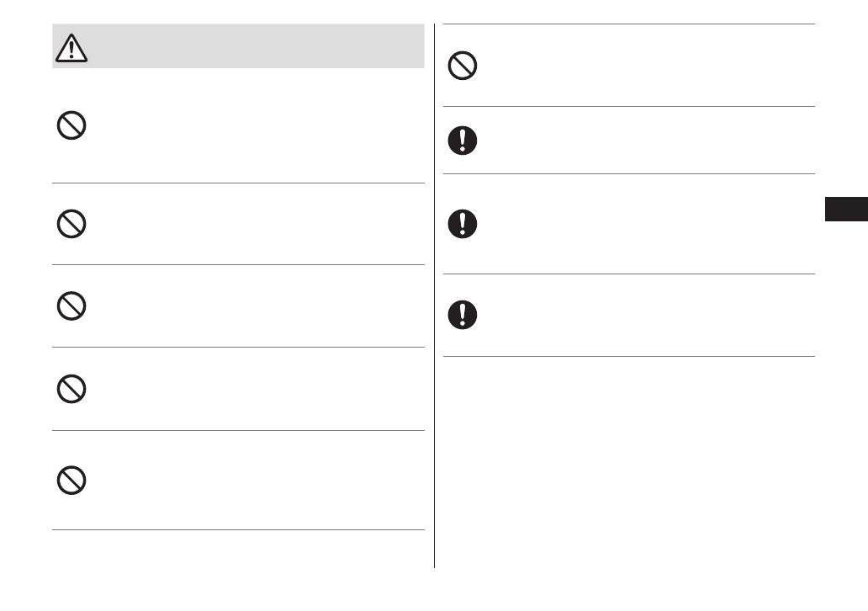Click the first prohibition icon in left column
The image size is (868, 611).
coord(71,126)
